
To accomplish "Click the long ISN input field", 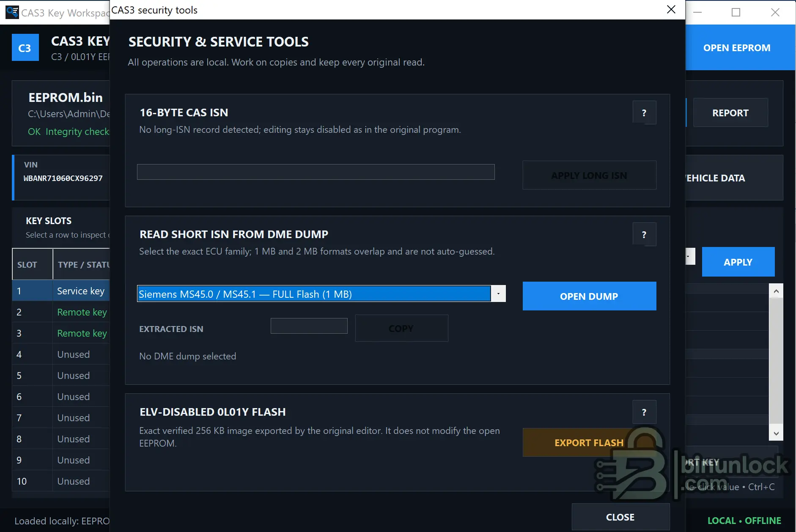I will pyautogui.click(x=316, y=172).
